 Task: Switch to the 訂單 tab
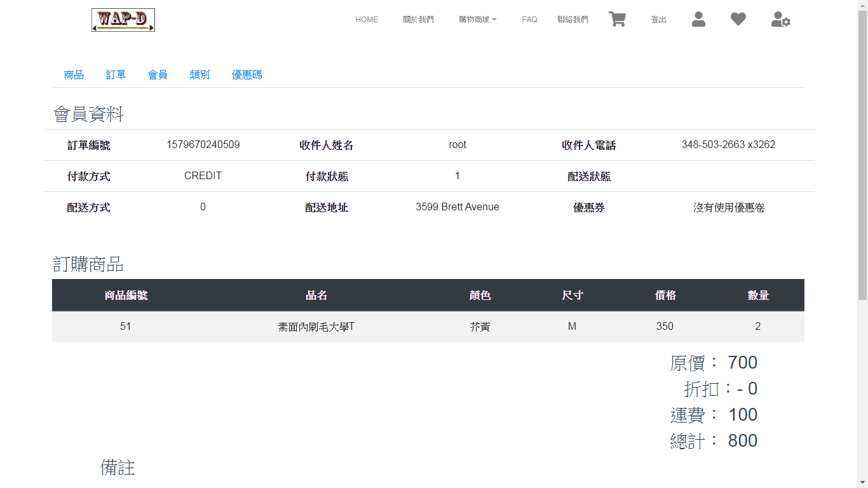116,75
